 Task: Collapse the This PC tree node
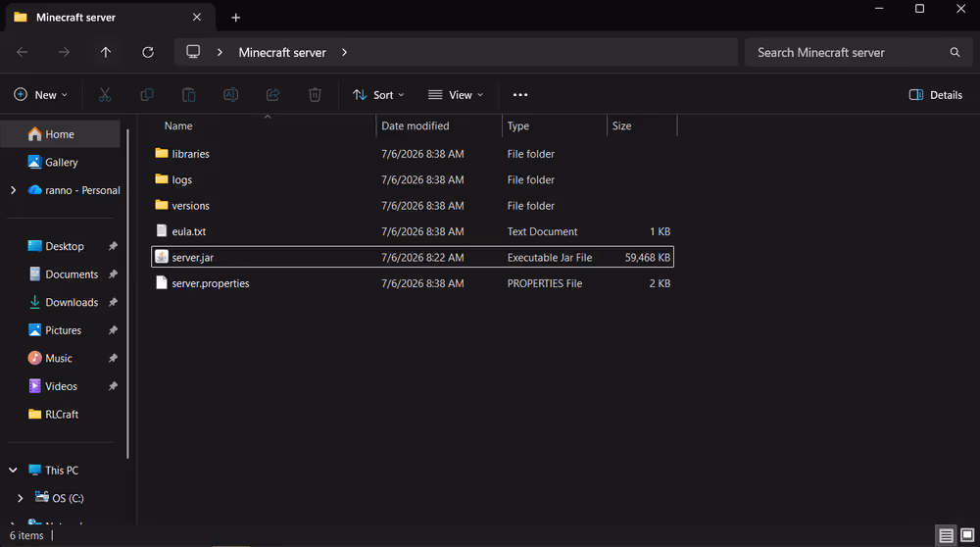[13, 471]
